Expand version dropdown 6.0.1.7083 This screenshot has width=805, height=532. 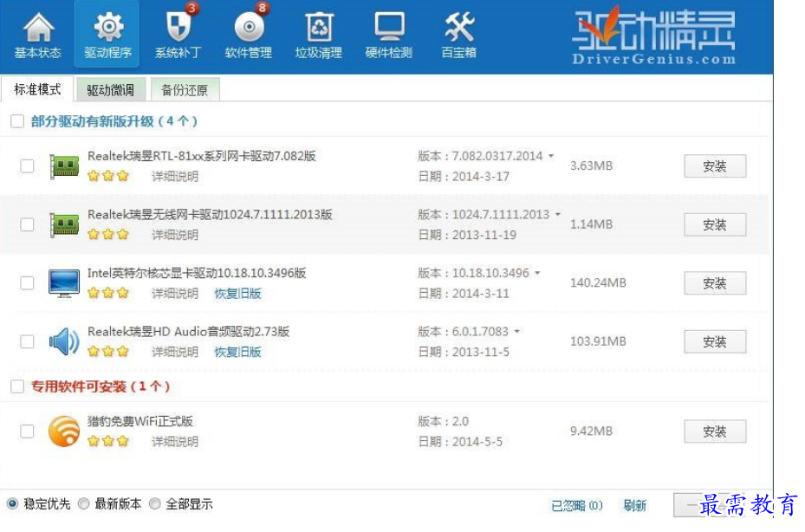point(516,331)
